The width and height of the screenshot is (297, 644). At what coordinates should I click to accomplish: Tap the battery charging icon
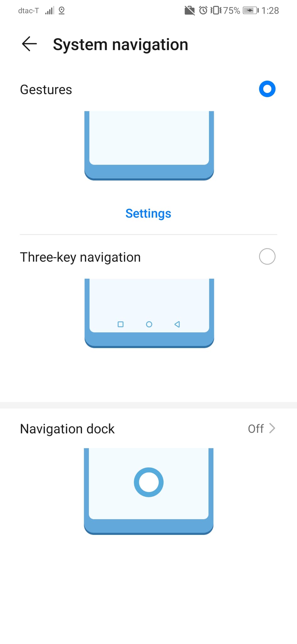(250, 11)
